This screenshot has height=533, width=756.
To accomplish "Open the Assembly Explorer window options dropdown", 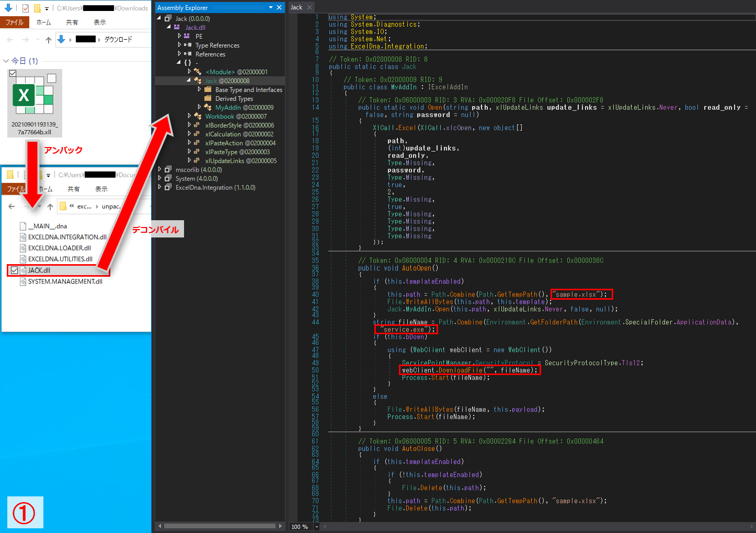I will [271, 7].
